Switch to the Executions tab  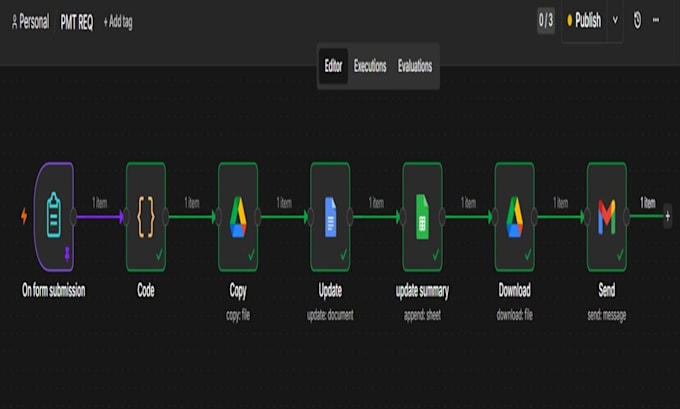370,66
